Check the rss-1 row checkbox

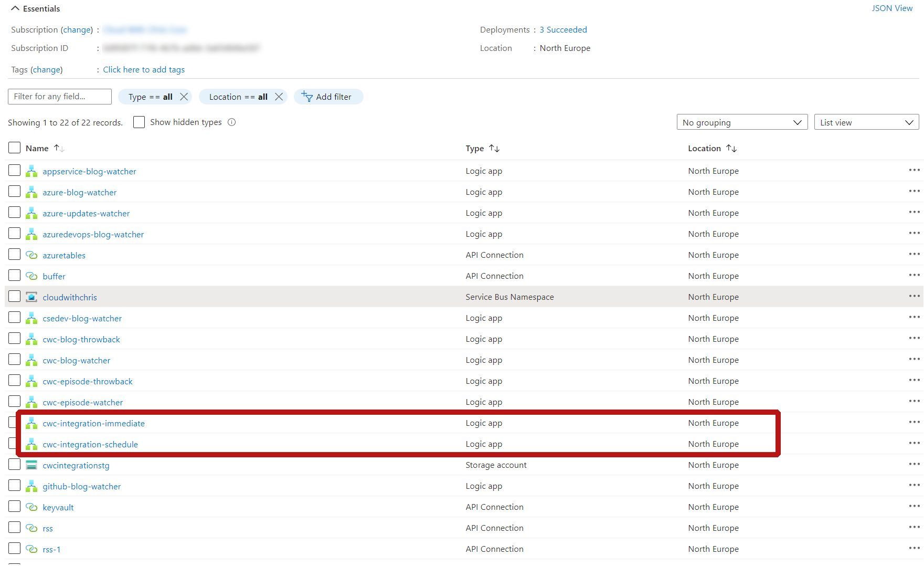[14, 549]
